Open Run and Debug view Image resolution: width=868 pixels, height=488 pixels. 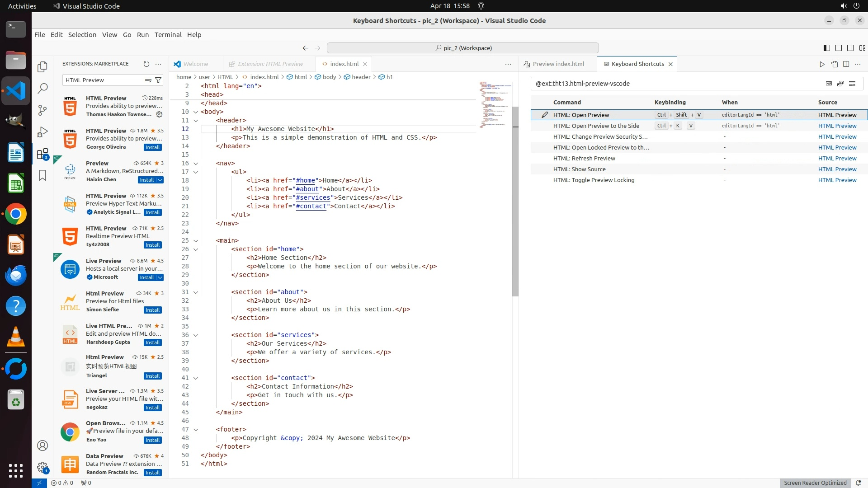tap(42, 132)
